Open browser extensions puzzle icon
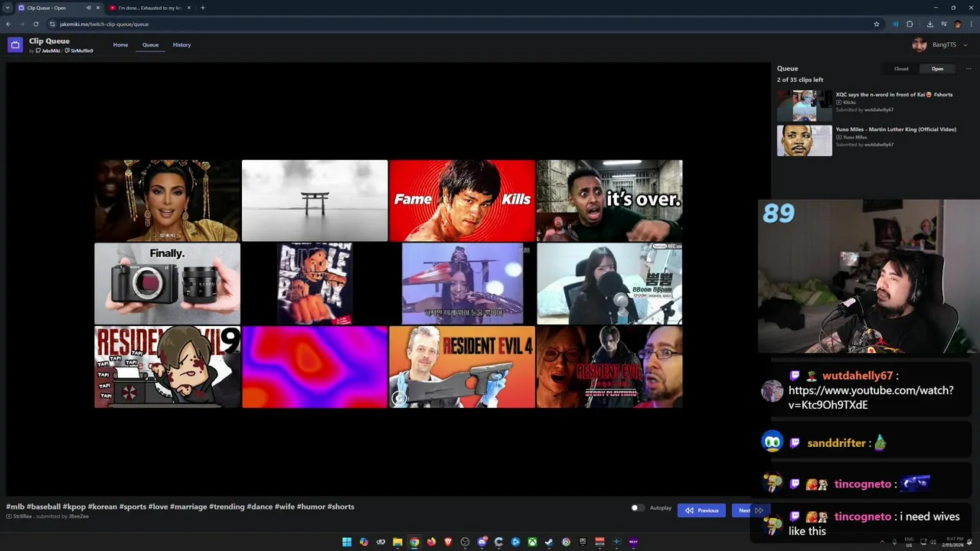This screenshot has height=551, width=980. [x=910, y=24]
